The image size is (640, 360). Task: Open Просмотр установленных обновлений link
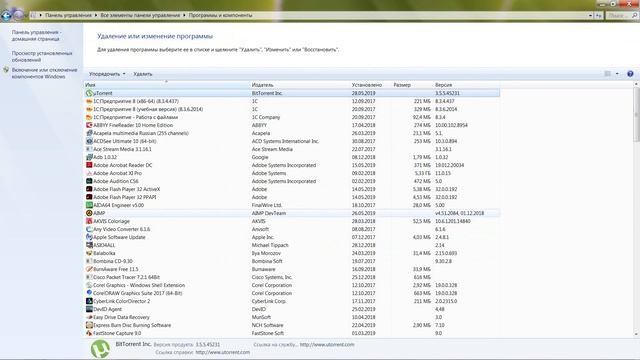point(42,56)
